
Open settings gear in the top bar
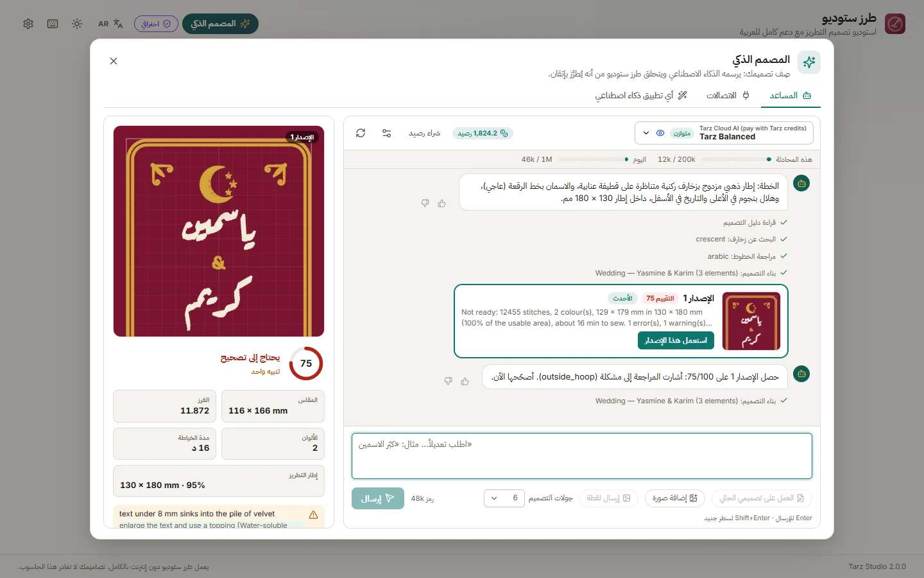(28, 24)
